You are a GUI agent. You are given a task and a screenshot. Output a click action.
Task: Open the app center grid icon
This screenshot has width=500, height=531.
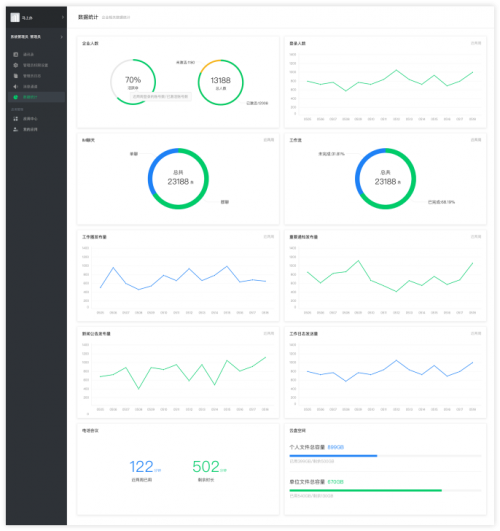click(x=16, y=119)
